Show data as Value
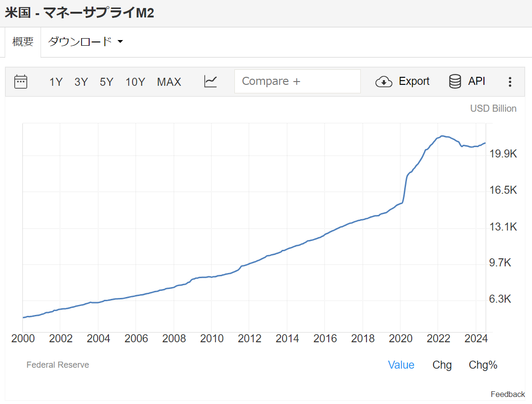The width and height of the screenshot is (532, 404). [401, 365]
